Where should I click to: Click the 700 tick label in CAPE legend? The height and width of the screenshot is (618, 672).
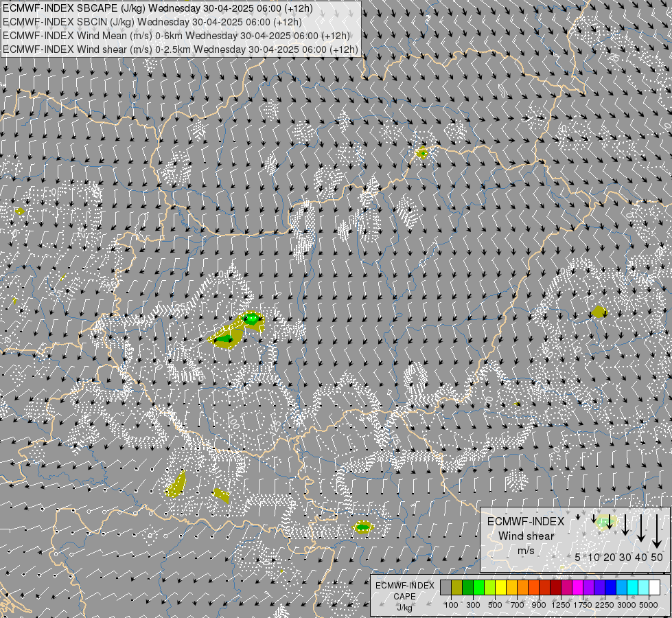click(x=518, y=605)
